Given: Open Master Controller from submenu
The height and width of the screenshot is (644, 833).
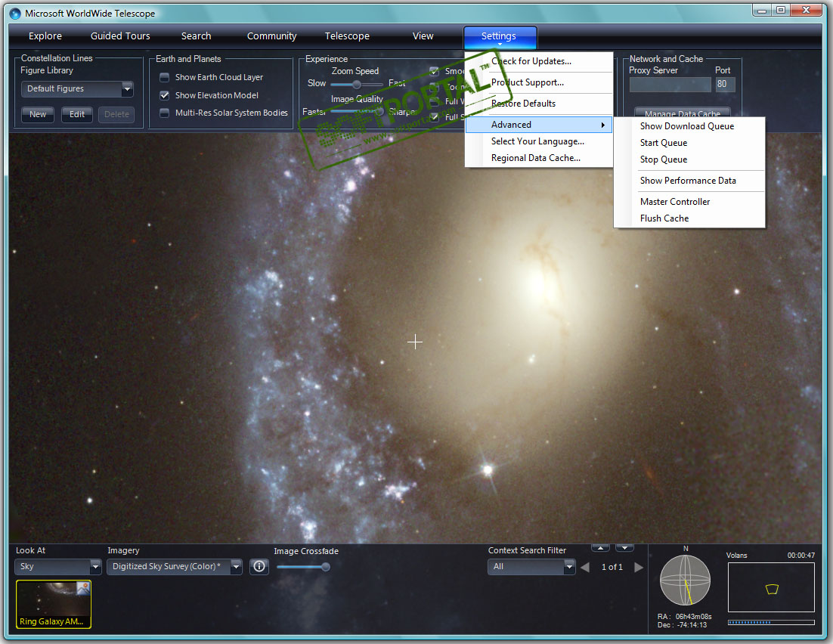Looking at the screenshot, I should (x=689, y=202).
